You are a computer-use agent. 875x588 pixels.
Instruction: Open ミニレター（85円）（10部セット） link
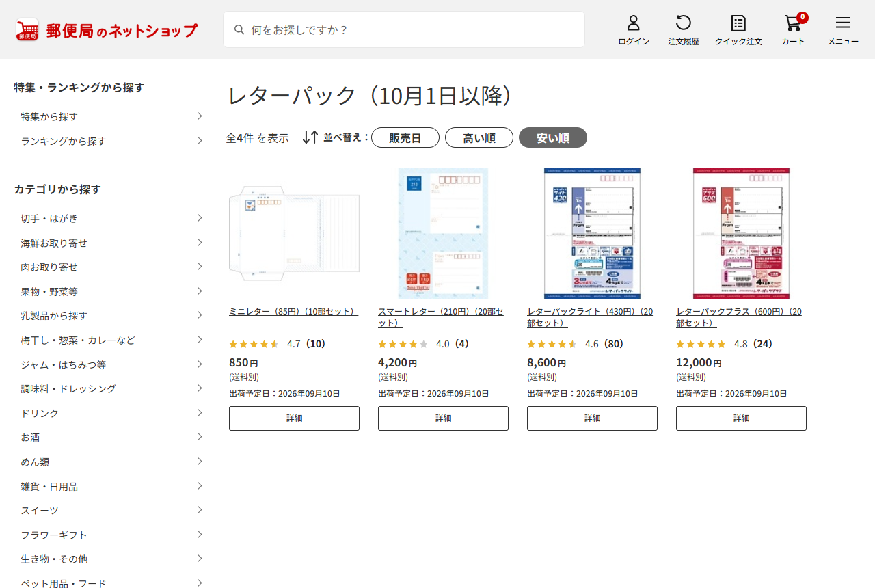click(x=293, y=311)
